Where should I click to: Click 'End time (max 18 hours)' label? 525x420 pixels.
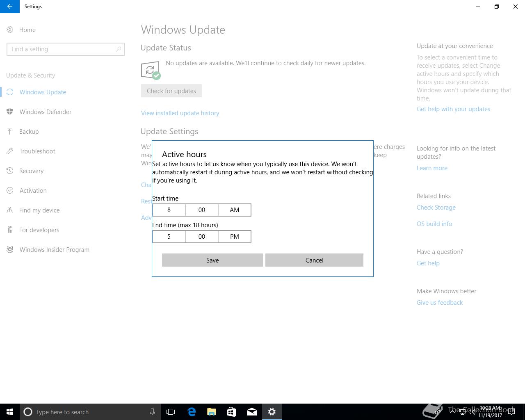coord(185,225)
